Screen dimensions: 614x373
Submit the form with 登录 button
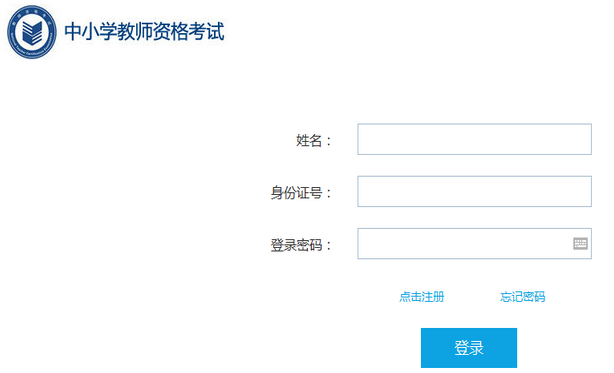pyautogui.click(x=469, y=348)
